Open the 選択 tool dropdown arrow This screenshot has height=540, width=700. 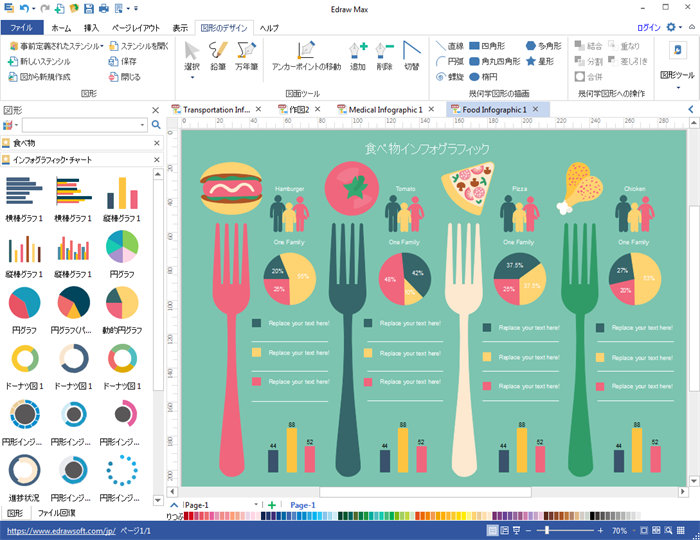pyautogui.click(x=192, y=78)
